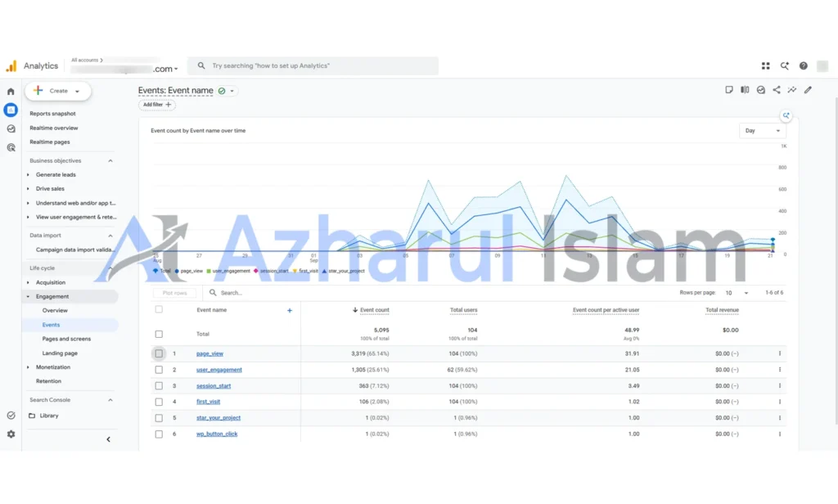Open Admin settings gear icon
The width and height of the screenshot is (838, 504).
click(11, 434)
